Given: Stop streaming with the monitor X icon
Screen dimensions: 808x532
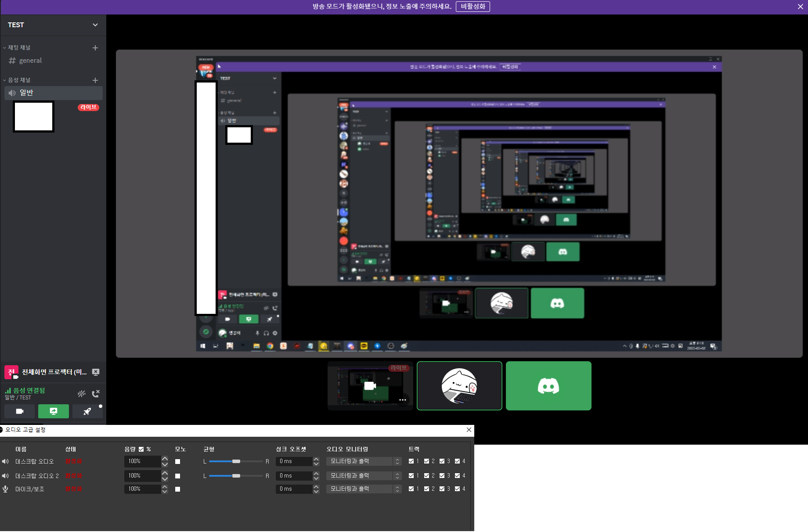Looking at the screenshot, I should (96, 372).
